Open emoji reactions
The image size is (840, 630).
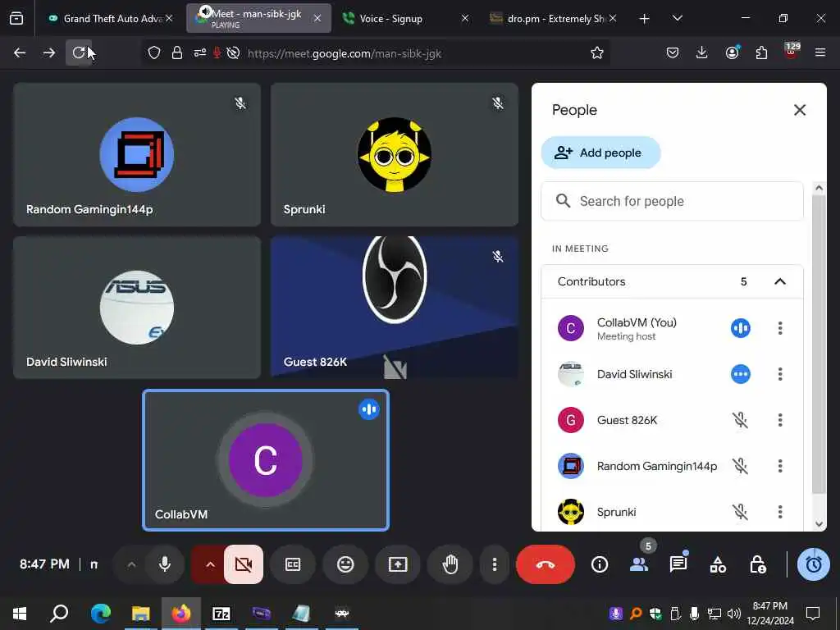point(345,564)
